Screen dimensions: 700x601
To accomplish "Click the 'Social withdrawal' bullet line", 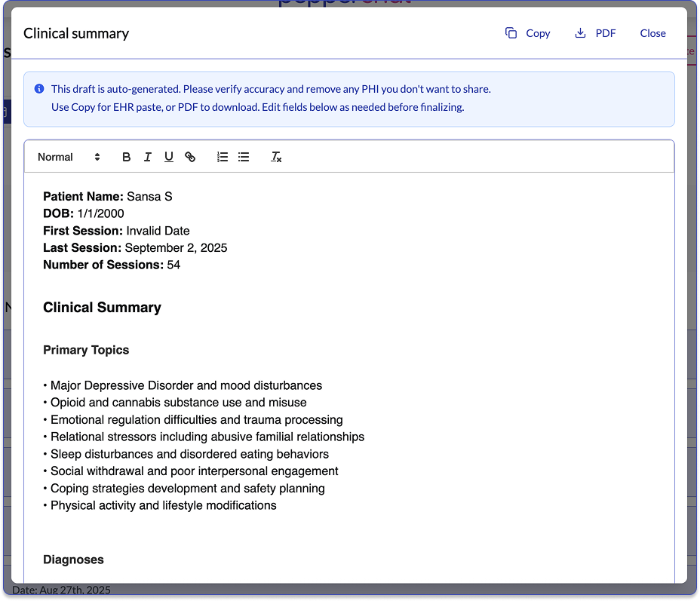I will (x=191, y=471).
